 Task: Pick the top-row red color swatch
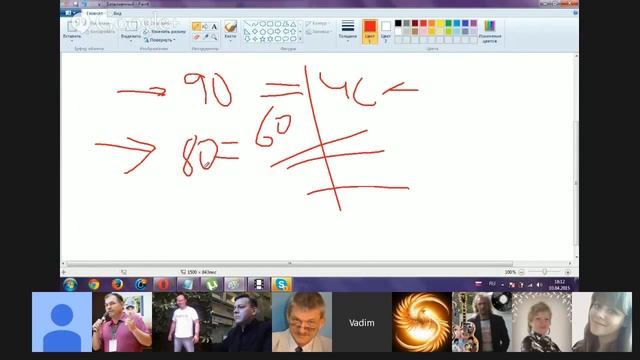(x=423, y=23)
